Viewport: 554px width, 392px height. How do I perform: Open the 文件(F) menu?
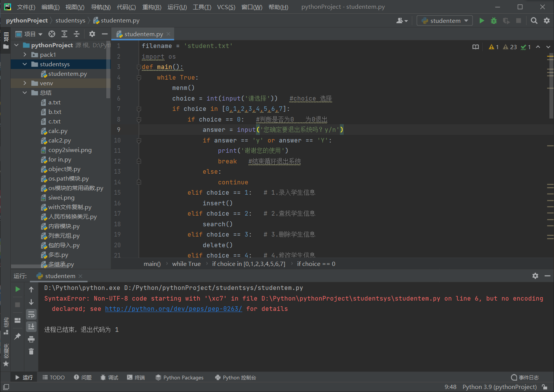(26, 7)
